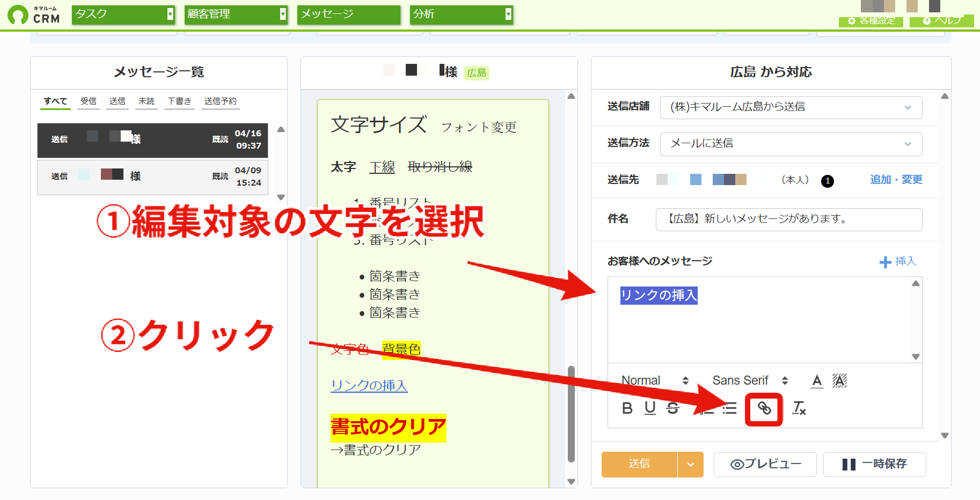The height and width of the screenshot is (500, 980).
Task: Switch to the 未読 messages tab
Action: pos(146,101)
